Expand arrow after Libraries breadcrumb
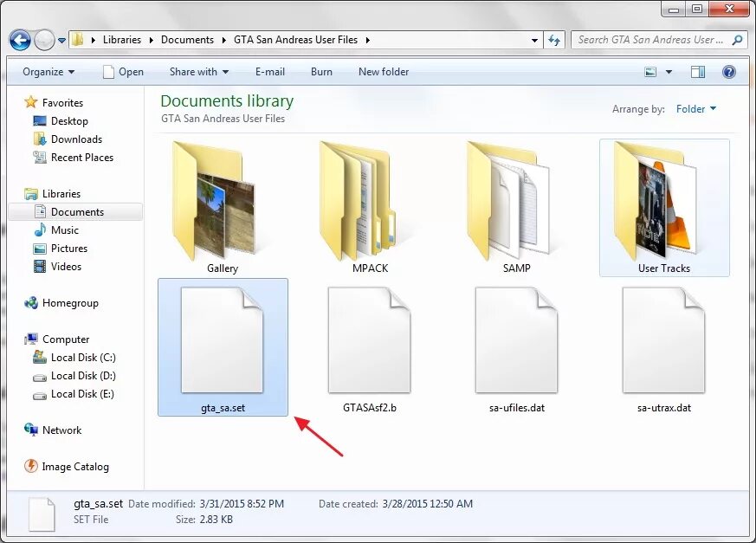Image resolution: width=756 pixels, height=543 pixels. (151, 40)
